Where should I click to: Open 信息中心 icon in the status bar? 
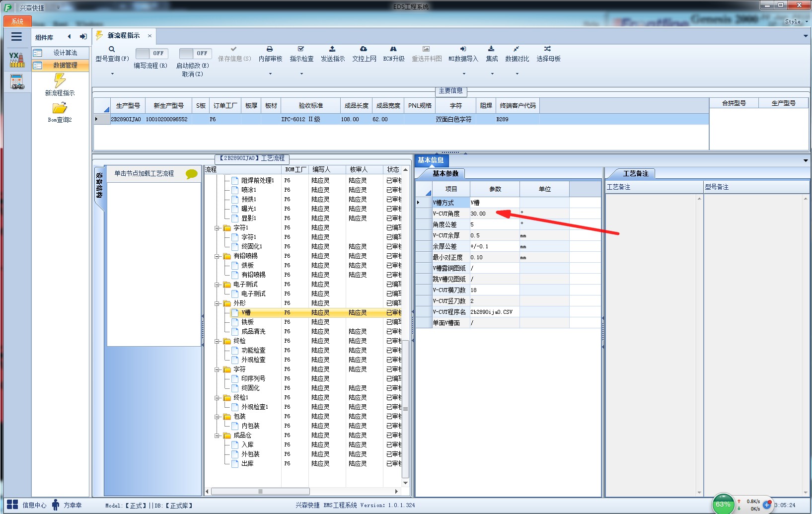click(13, 505)
